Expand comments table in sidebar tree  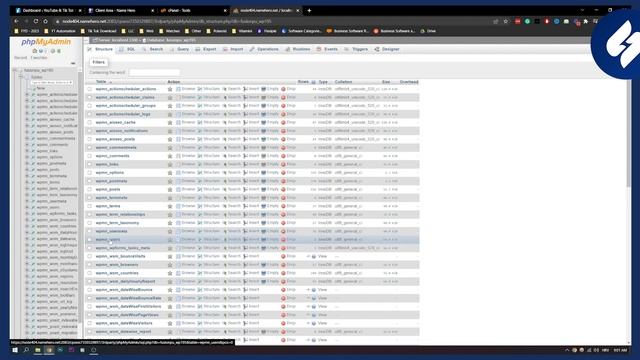27,144
